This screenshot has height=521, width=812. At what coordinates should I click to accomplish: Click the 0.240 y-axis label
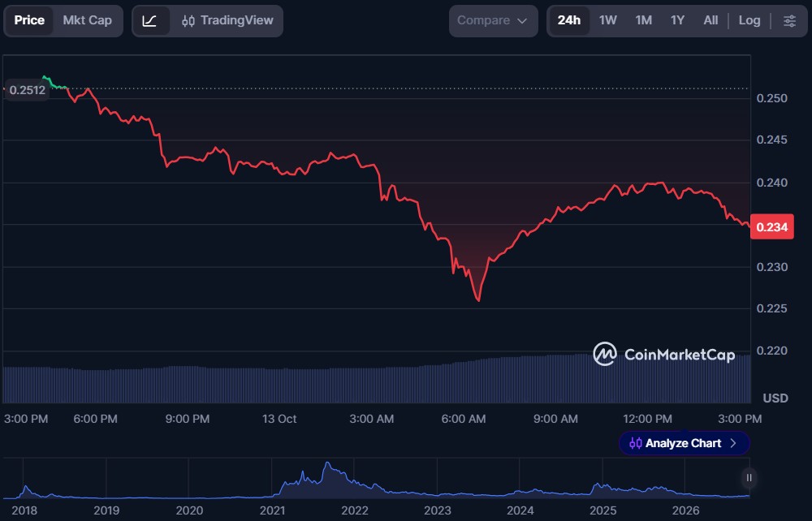pyautogui.click(x=771, y=183)
